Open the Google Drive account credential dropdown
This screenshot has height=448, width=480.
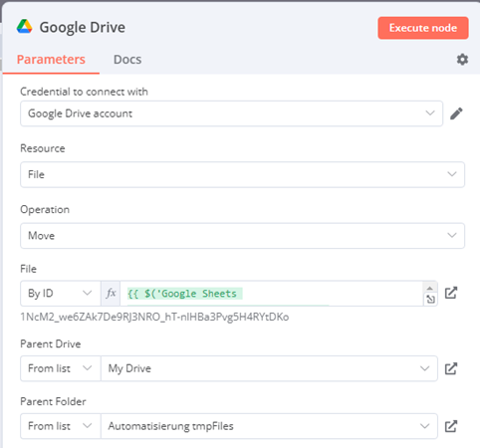pyautogui.click(x=231, y=113)
